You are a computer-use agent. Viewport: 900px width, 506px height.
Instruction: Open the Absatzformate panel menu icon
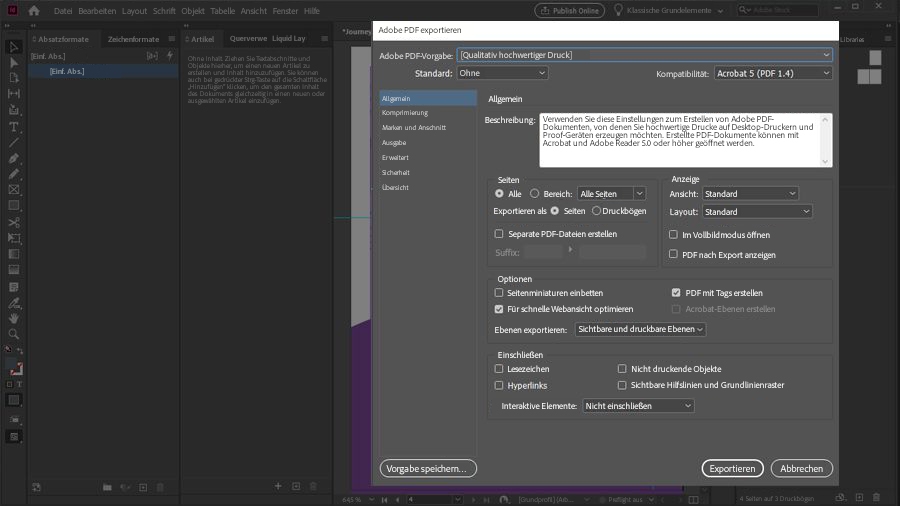(x=172, y=38)
